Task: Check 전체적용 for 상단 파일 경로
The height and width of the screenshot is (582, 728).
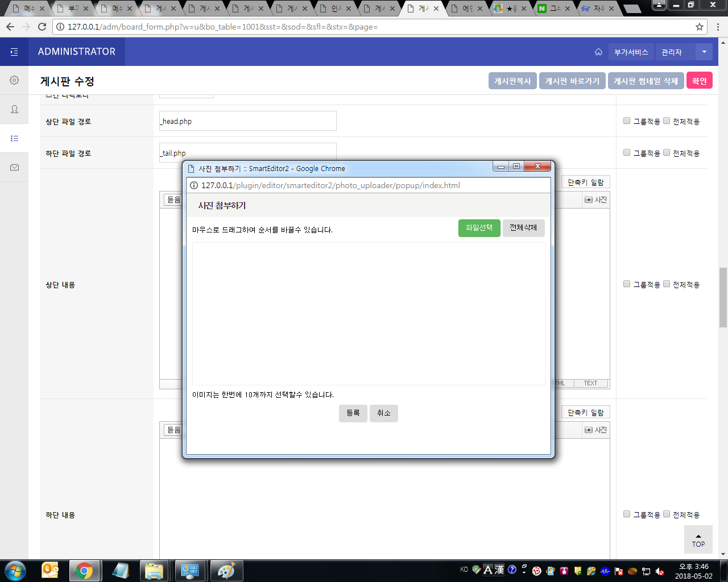Action: pos(667,120)
